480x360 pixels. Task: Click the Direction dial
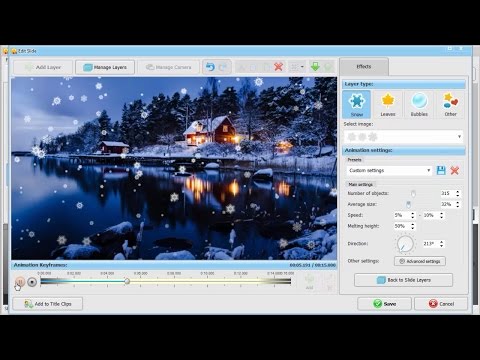pos(405,244)
